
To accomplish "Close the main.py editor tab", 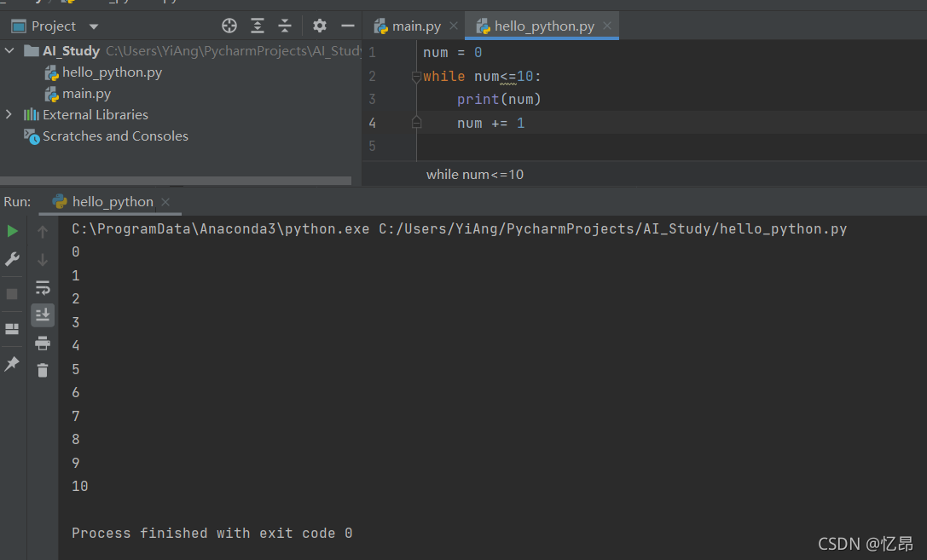I will point(454,26).
